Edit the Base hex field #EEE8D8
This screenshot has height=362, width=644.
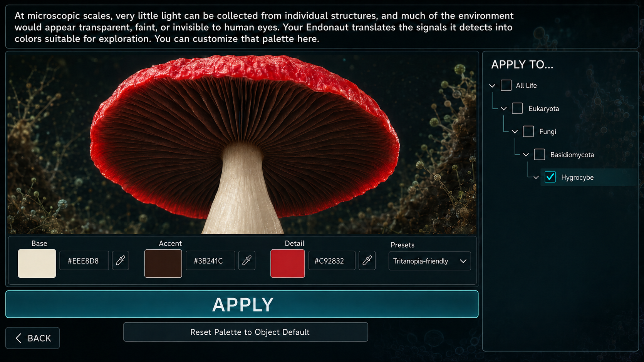point(84,260)
